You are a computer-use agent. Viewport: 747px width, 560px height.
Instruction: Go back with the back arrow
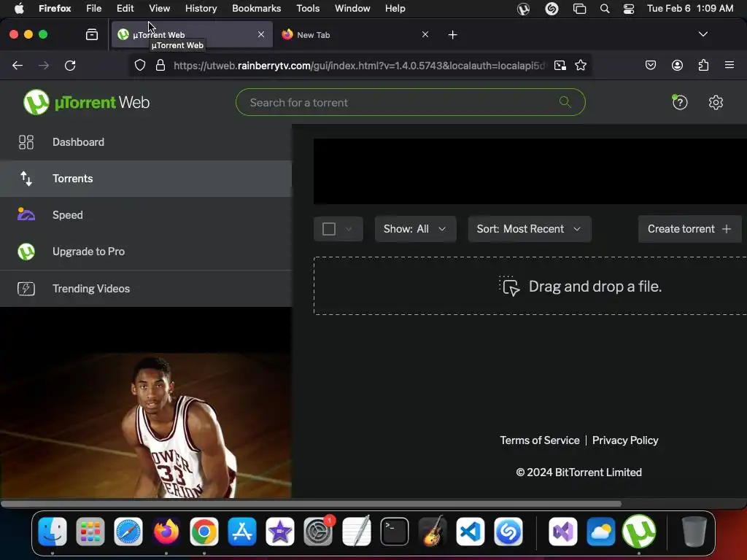tap(18, 66)
